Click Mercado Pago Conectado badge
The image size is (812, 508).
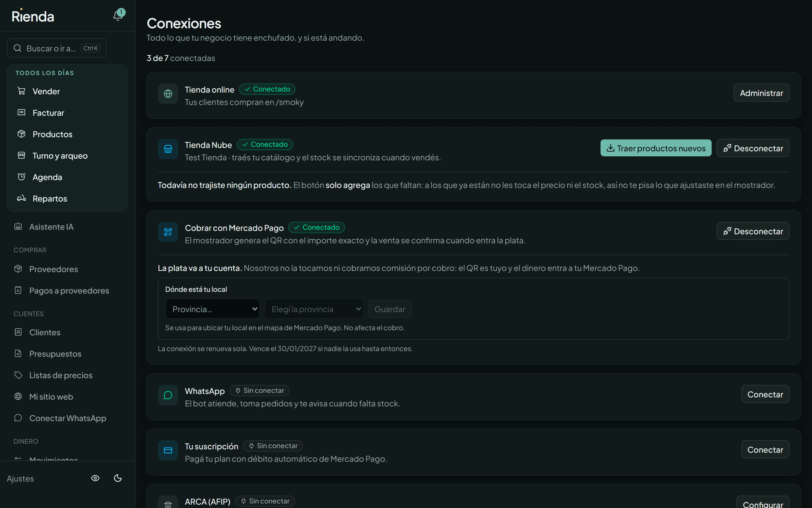point(317,227)
